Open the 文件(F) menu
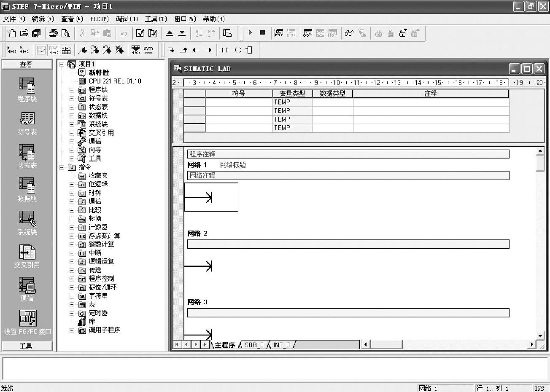The image size is (550, 392). pyautogui.click(x=14, y=19)
